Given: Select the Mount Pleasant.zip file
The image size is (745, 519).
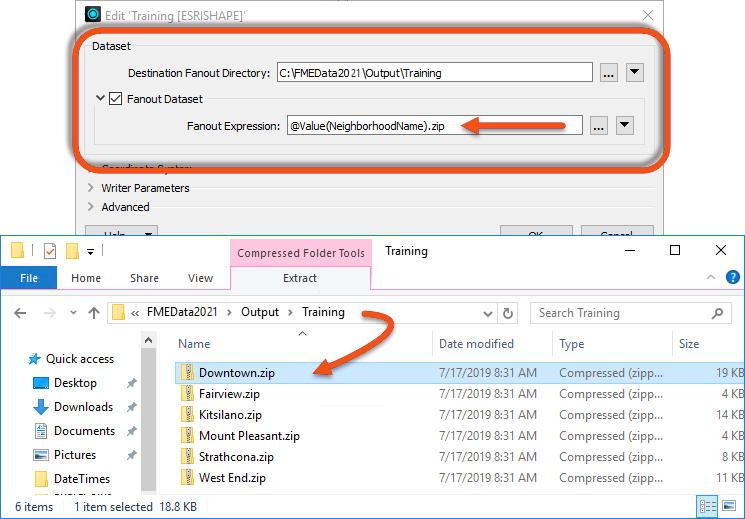Looking at the screenshot, I should click(459, 436).
